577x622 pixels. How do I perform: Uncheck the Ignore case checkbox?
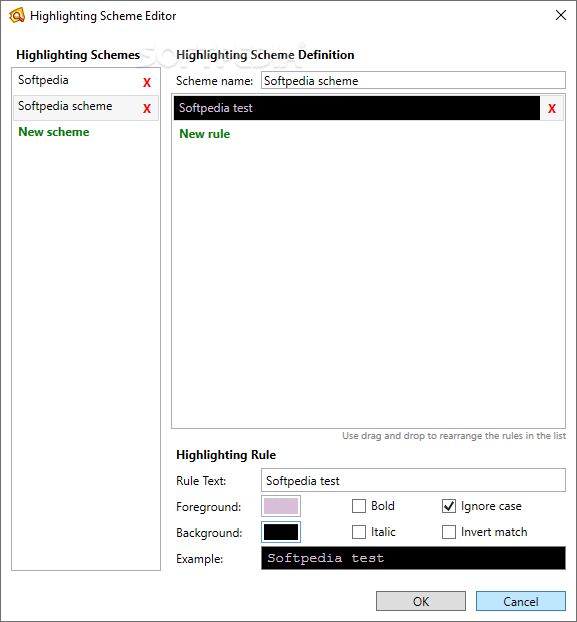click(449, 506)
